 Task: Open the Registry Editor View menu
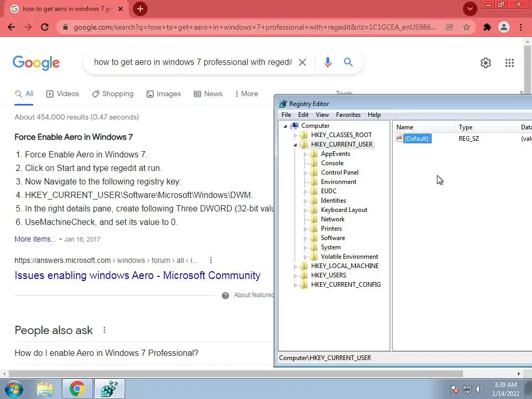pyautogui.click(x=322, y=115)
